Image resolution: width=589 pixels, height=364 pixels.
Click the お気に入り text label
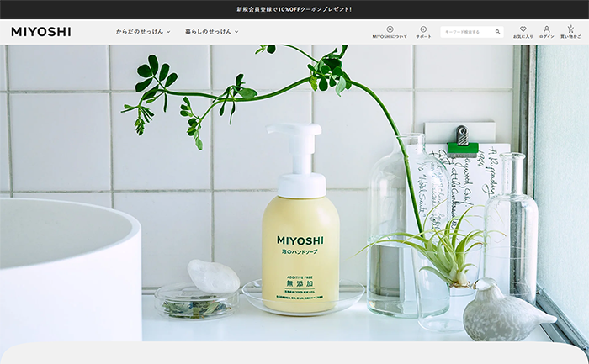(x=523, y=37)
